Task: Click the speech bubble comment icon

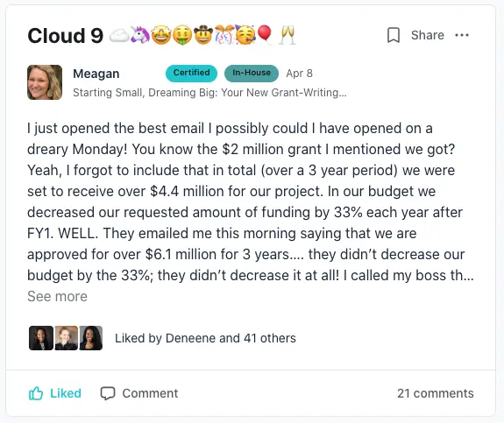Action: (x=108, y=393)
